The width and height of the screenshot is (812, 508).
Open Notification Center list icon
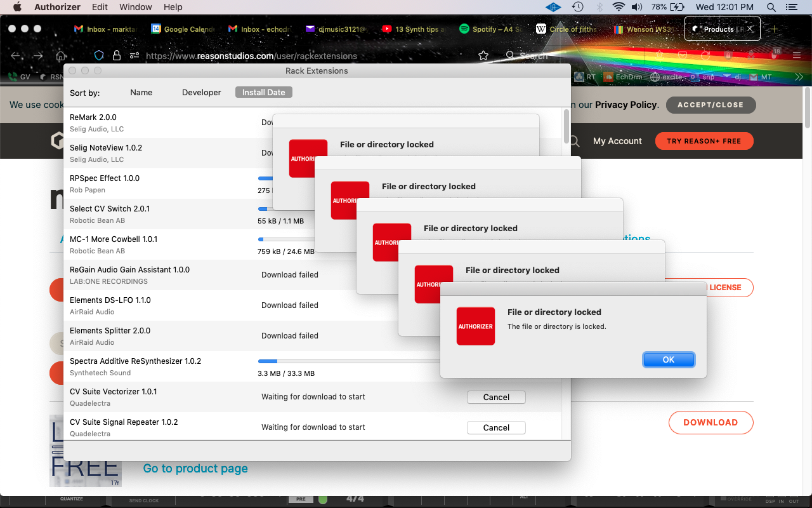pos(790,7)
